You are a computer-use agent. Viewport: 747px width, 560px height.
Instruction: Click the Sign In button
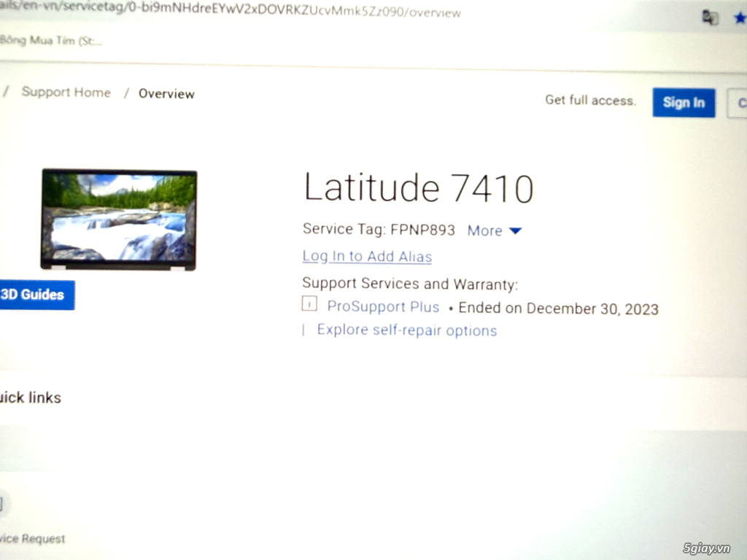[684, 102]
